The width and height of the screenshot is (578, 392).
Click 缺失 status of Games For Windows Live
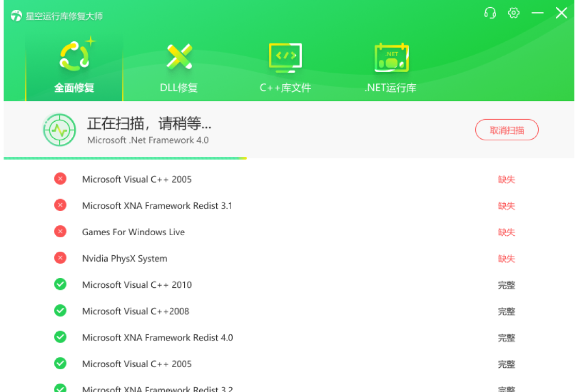506,232
